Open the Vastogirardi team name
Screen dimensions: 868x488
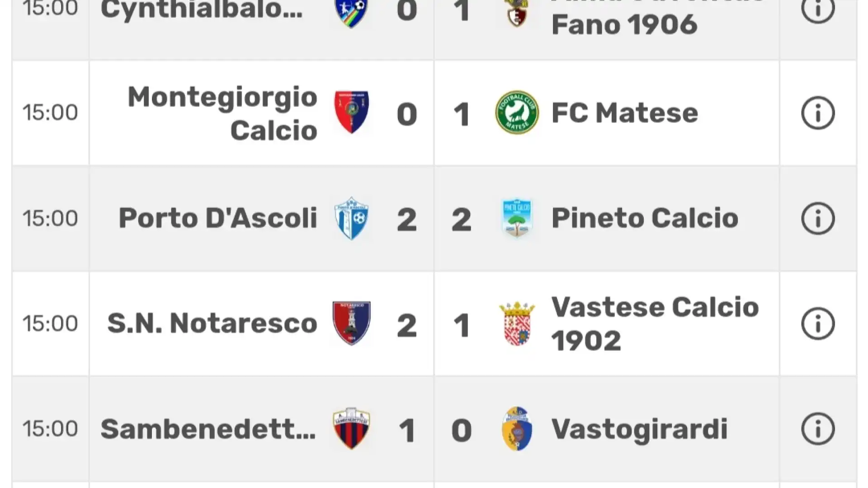pyautogui.click(x=639, y=429)
